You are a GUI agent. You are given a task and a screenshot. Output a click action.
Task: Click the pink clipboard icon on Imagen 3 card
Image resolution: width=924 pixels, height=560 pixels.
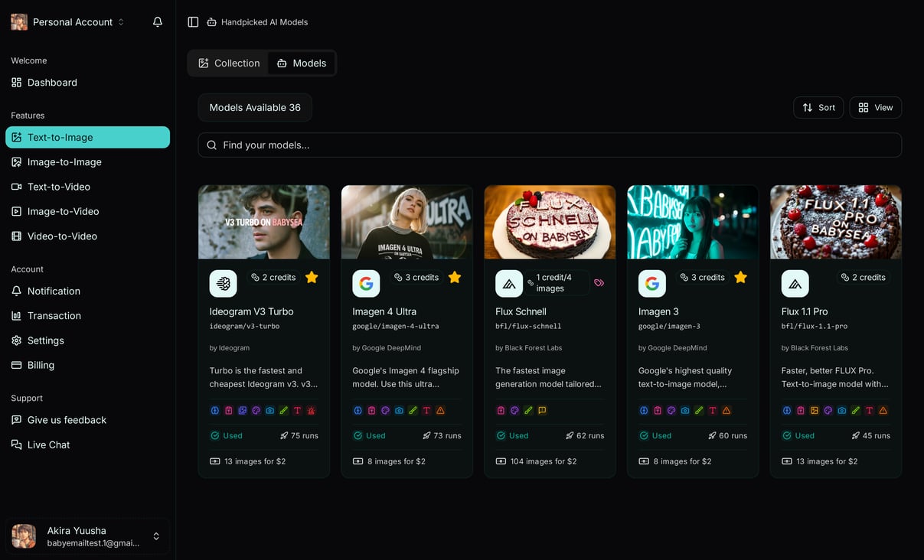coord(658,411)
